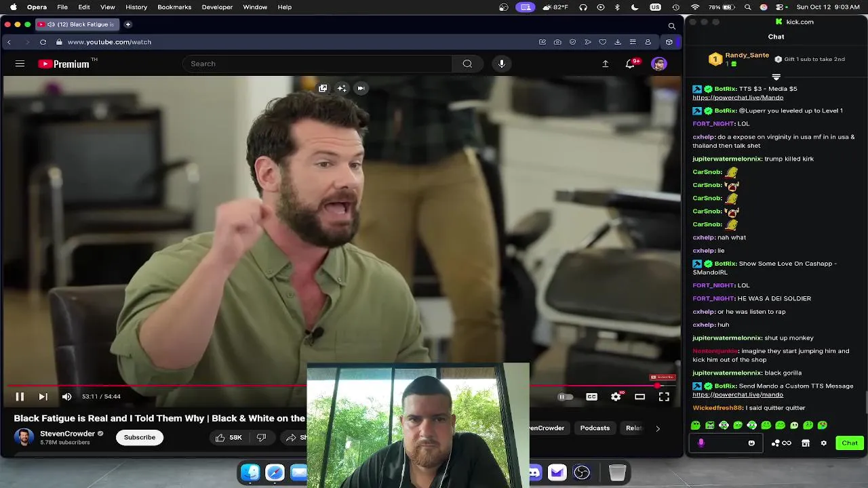This screenshot has width=868, height=488.
Task: Open YouTube notifications bell
Action: (631, 64)
